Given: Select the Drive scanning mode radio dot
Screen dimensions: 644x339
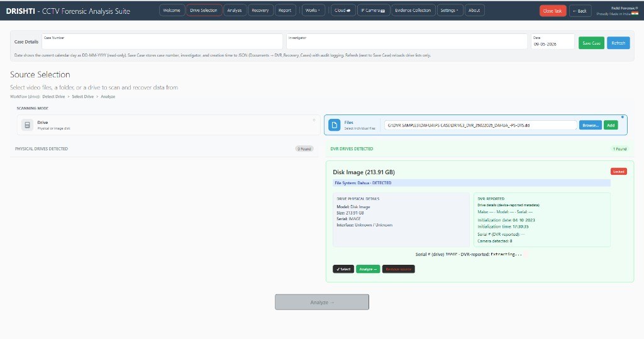Looking at the screenshot, I should (x=314, y=120).
